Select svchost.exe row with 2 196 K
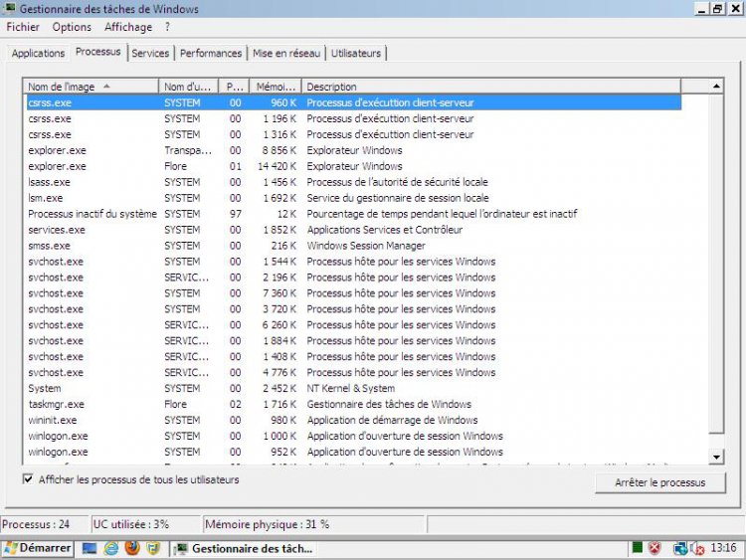Image resolution: width=746 pixels, height=560 pixels. [354, 278]
